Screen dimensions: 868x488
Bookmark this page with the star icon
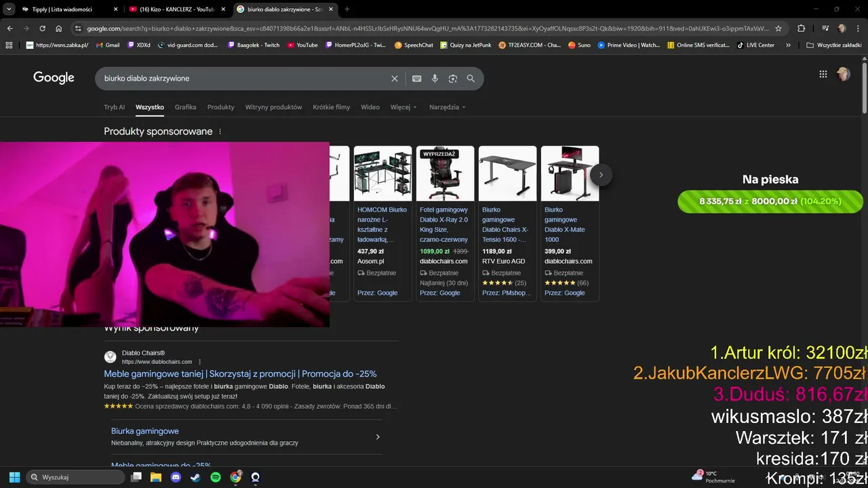[x=778, y=28]
